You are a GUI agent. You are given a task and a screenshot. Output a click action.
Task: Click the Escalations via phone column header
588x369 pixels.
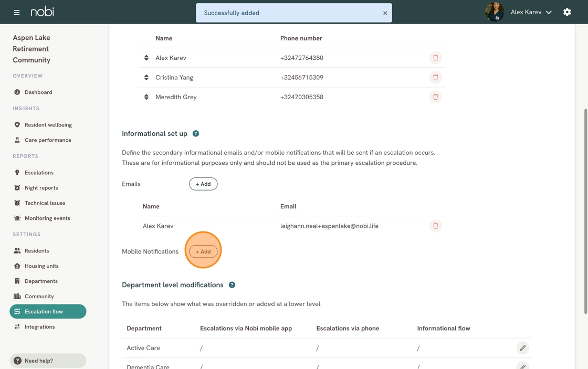[348, 329]
